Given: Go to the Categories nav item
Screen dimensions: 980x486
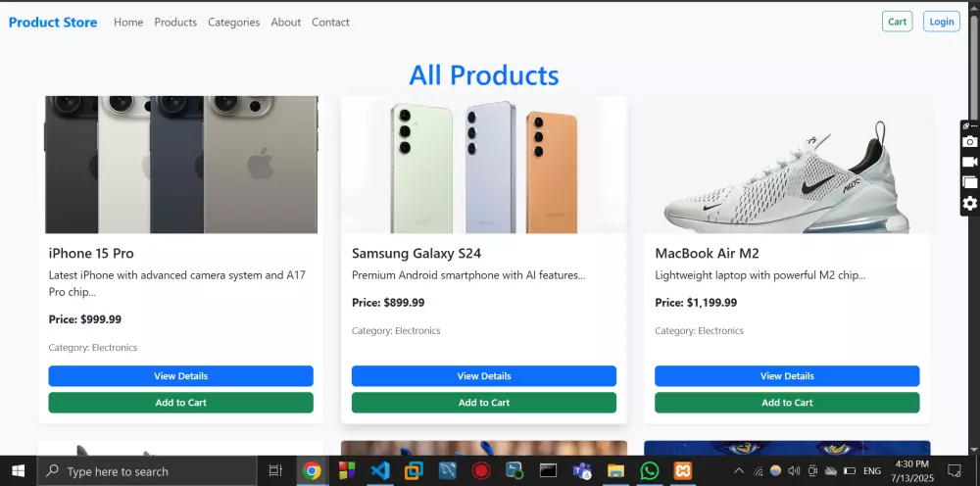Looking at the screenshot, I should [233, 23].
